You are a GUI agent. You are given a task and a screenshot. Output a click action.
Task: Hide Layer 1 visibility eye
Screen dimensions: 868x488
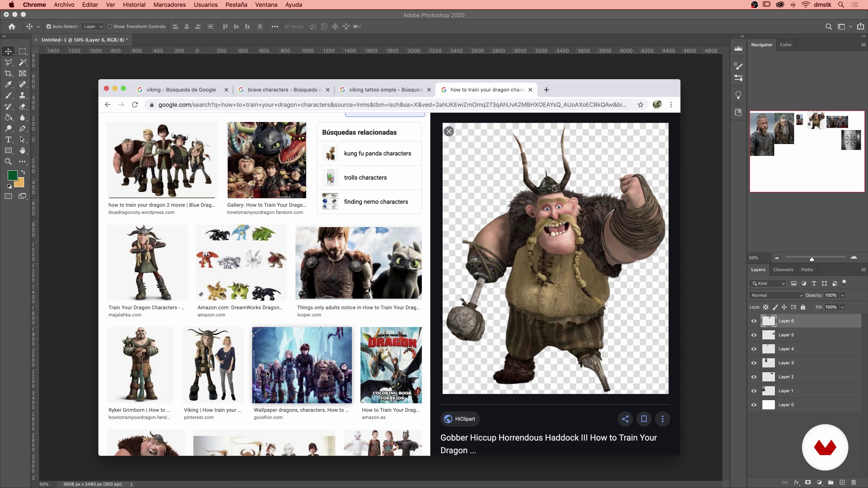[754, 391]
